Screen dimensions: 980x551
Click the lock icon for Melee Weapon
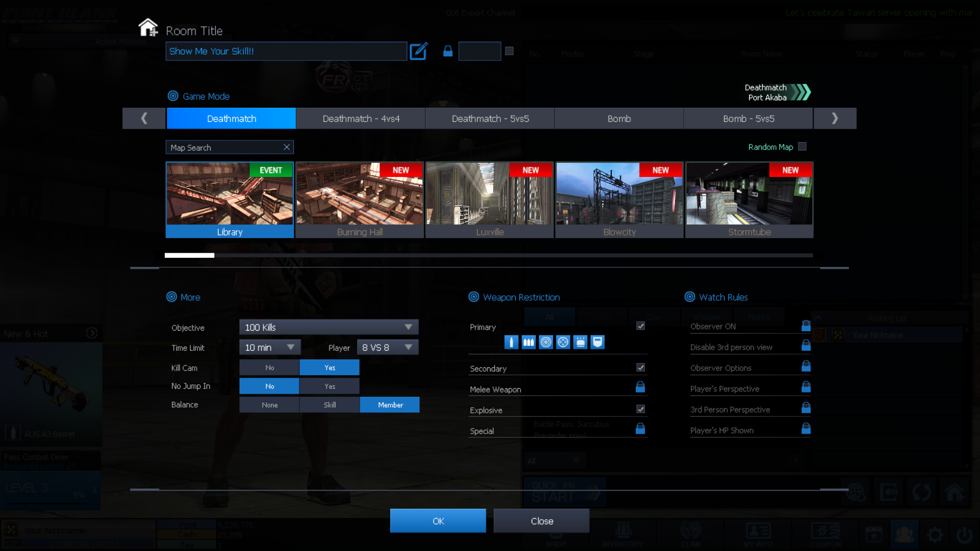(x=640, y=387)
